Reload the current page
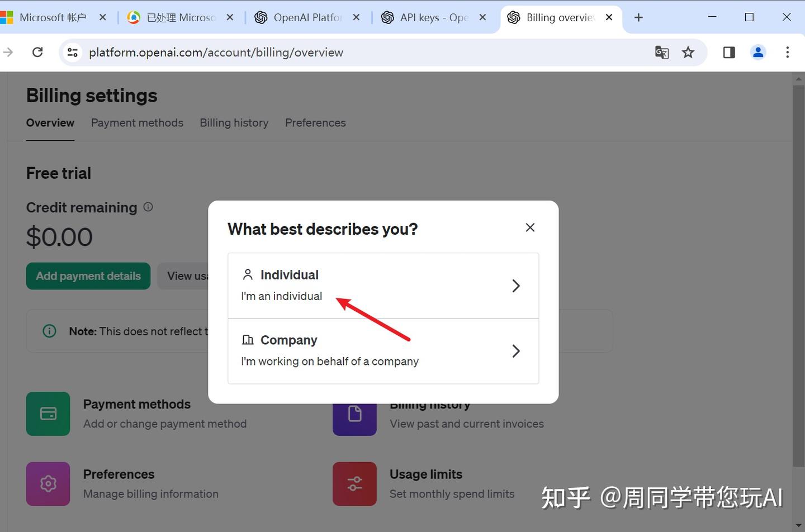 point(37,53)
